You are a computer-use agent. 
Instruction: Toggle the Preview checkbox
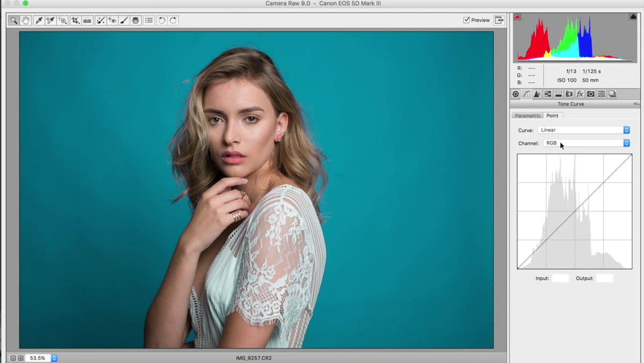click(466, 20)
